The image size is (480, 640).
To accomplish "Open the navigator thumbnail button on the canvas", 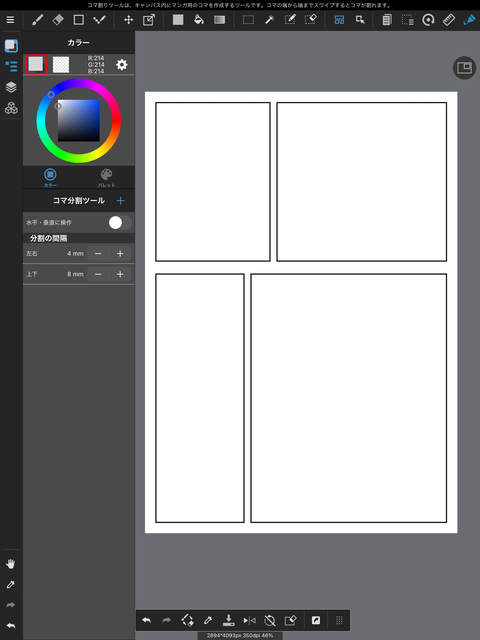I will tap(464, 68).
